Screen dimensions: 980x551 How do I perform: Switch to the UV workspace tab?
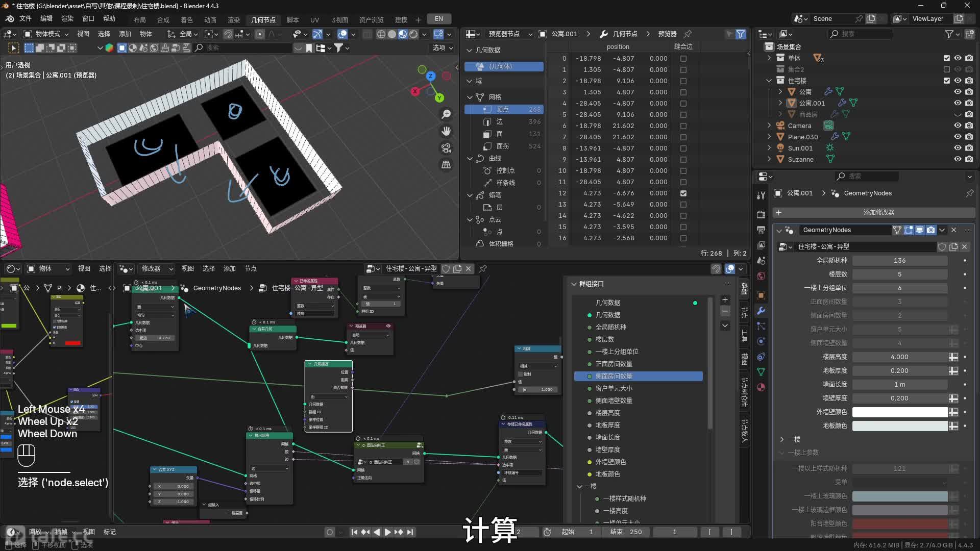point(315,20)
